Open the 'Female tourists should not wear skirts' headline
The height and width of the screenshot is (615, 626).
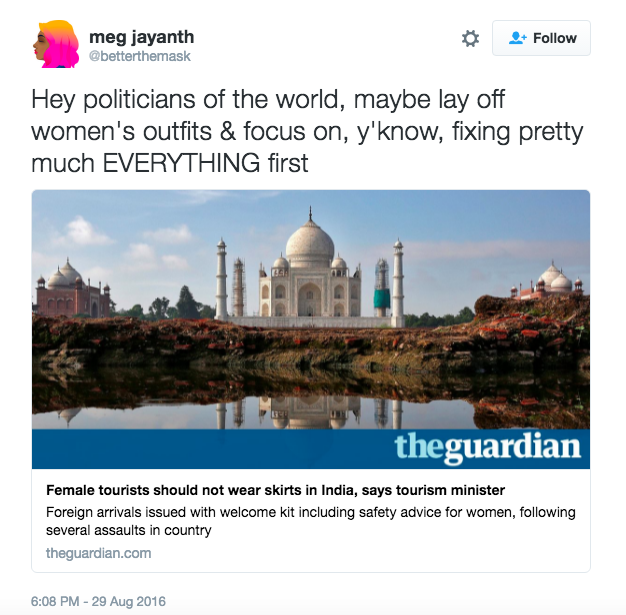coord(275,490)
